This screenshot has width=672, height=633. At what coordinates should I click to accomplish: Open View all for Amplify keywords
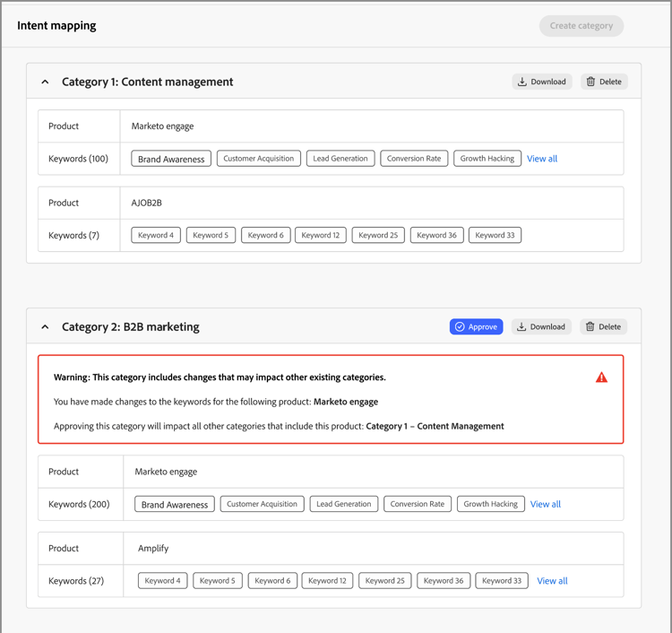pos(552,581)
